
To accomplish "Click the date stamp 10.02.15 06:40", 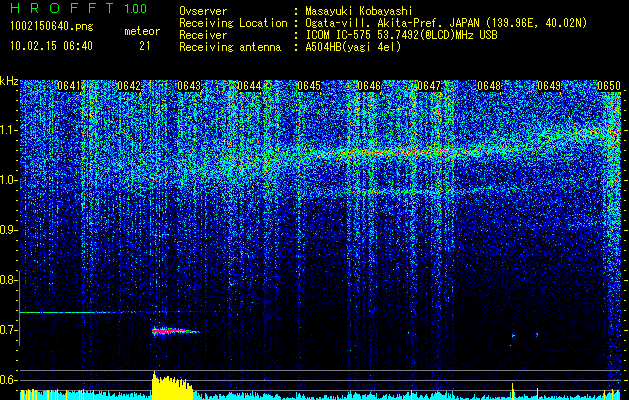I will click(51, 46).
